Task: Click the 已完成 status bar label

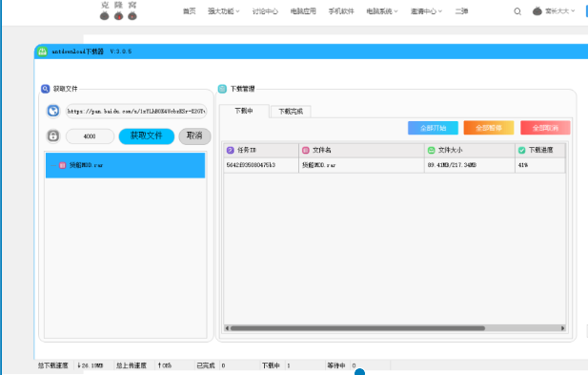Action: 206,365
